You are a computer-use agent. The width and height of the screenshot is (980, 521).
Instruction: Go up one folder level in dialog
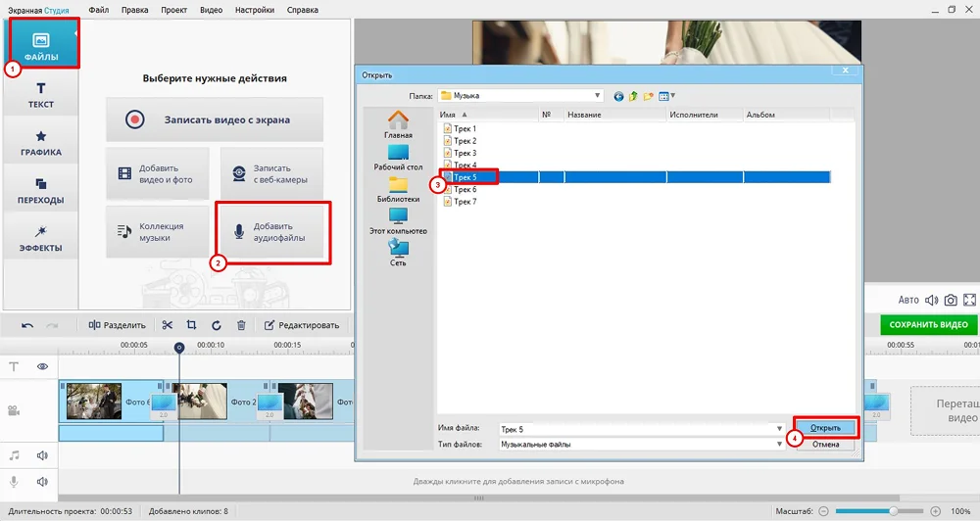click(633, 96)
